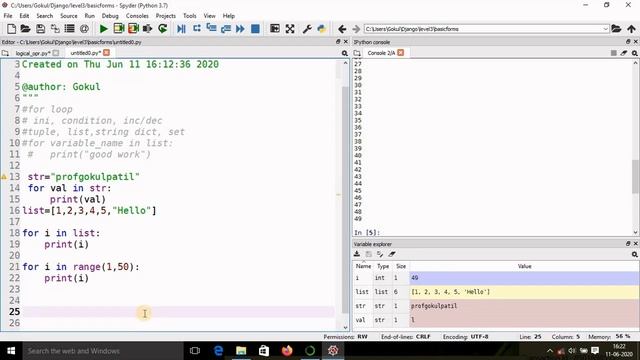Run the current cell icon
This screenshot has height=360, width=640.
[x=119, y=29]
